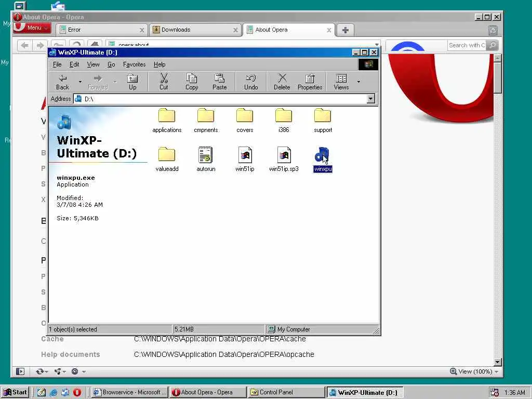Open the Views dropdown arrow

358,82
